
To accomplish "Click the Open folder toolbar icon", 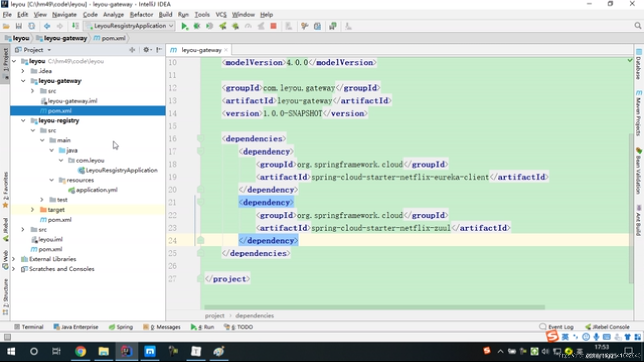I will point(6,26).
